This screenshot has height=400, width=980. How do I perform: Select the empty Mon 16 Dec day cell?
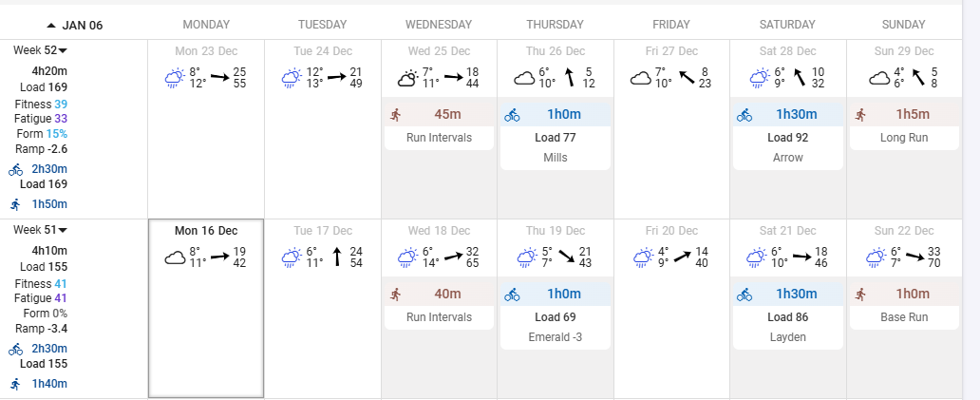click(206, 308)
